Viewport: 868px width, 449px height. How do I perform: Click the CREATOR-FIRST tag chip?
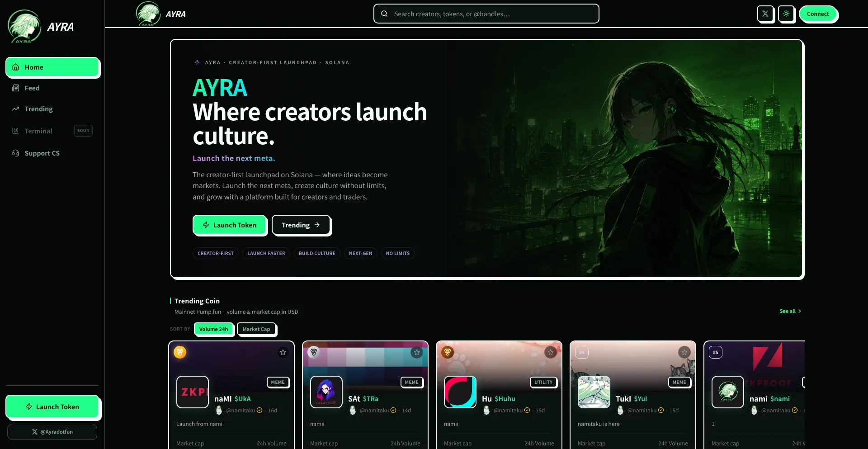(x=216, y=253)
